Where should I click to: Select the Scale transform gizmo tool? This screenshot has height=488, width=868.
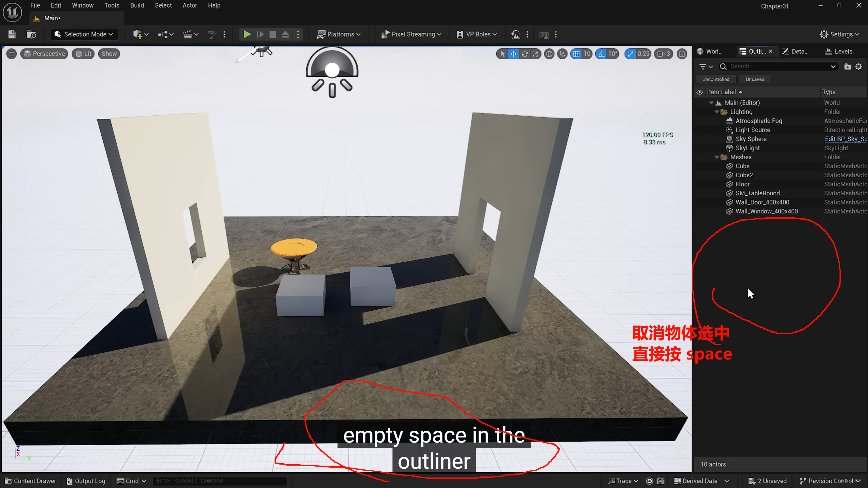point(535,54)
